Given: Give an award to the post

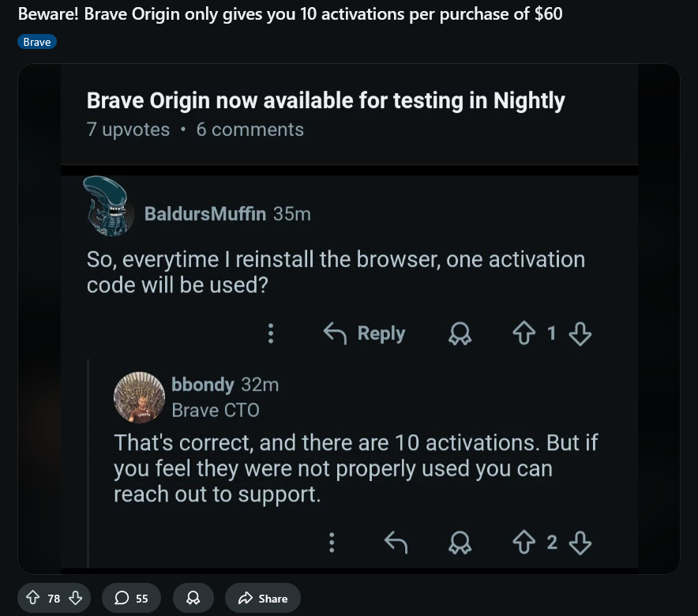Looking at the screenshot, I should click(193, 599).
